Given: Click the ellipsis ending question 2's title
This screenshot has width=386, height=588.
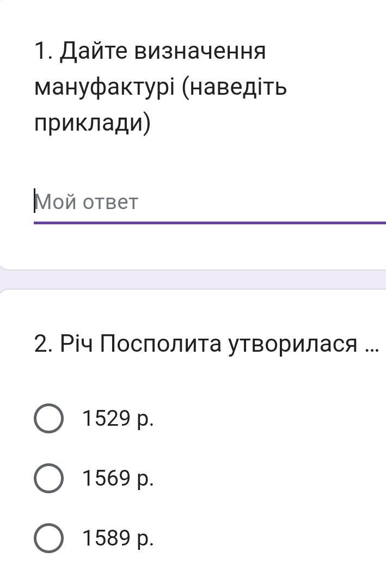Looking at the screenshot, I should tap(370, 344).
